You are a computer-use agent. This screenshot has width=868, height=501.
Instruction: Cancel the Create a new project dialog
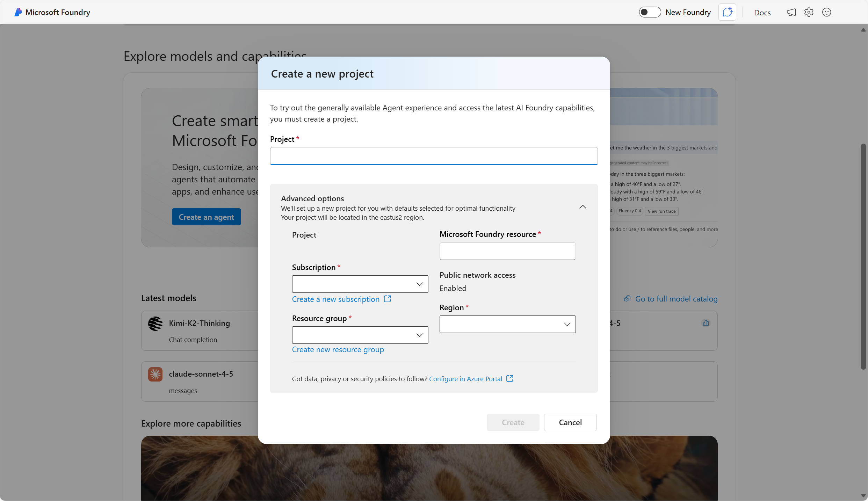[570, 422]
